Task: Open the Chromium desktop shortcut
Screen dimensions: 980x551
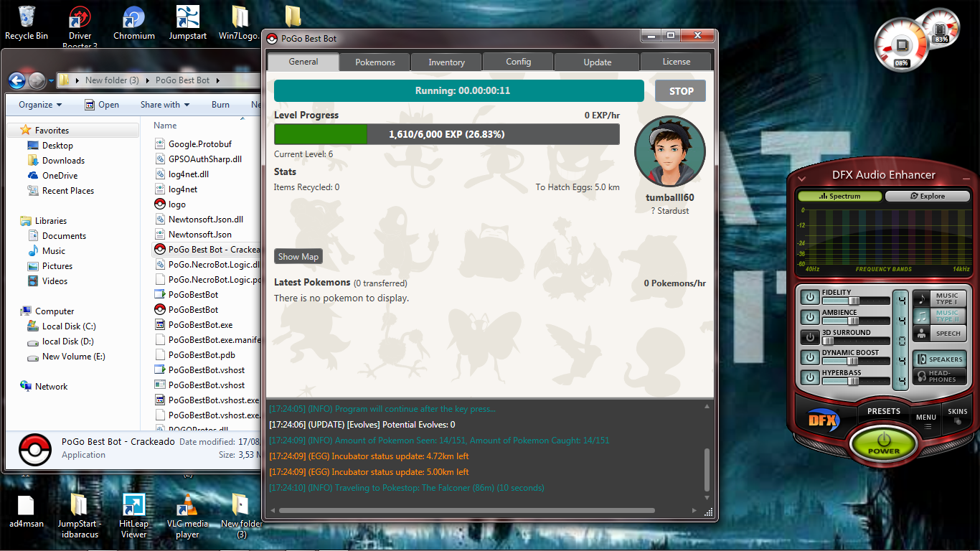Action: (134, 23)
